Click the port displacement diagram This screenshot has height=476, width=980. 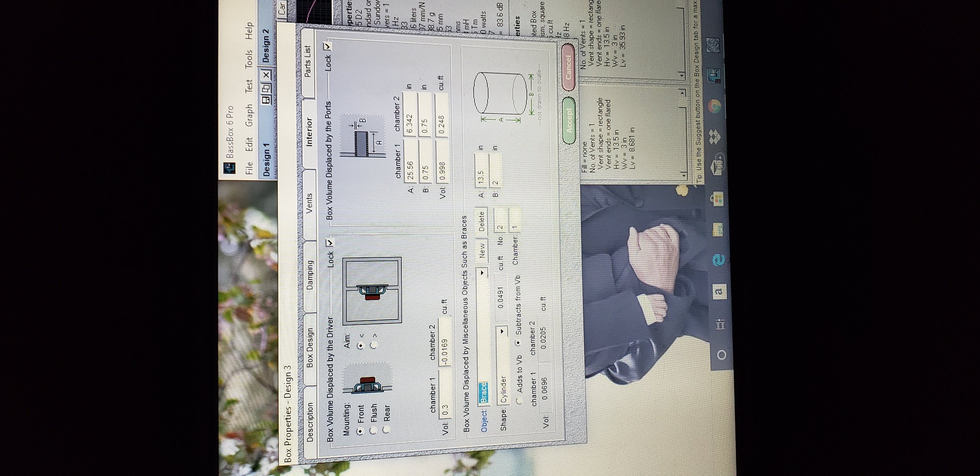pos(363,136)
